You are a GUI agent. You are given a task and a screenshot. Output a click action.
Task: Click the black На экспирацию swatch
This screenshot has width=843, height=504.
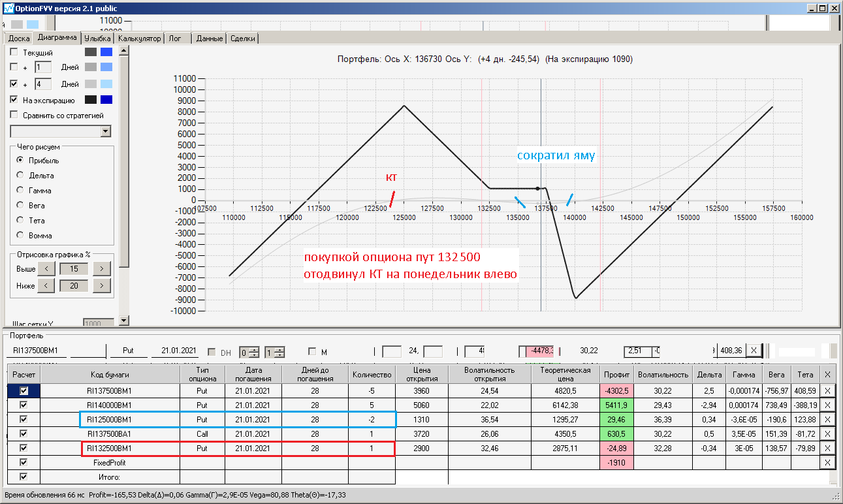[91, 100]
